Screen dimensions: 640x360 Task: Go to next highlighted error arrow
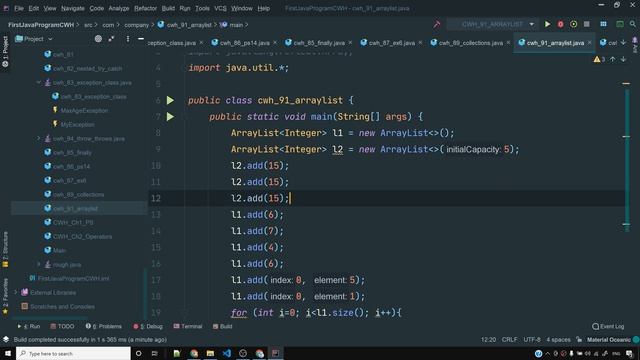click(623, 60)
